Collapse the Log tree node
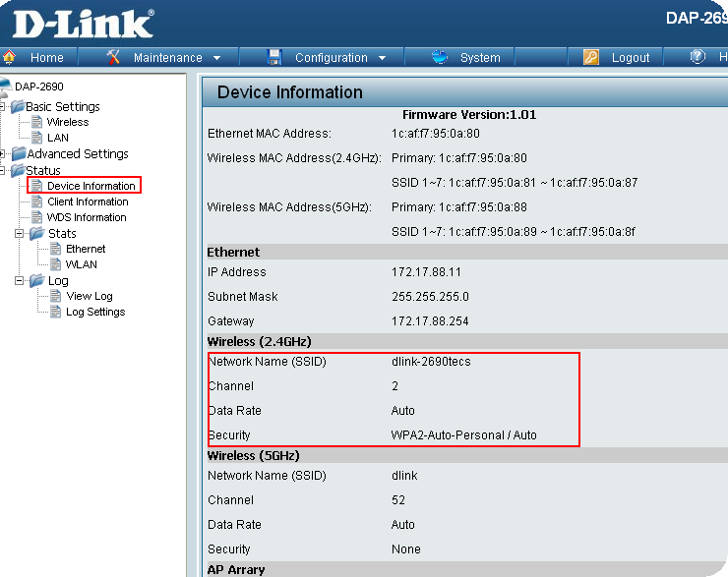The height and width of the screenshot is (577, 728). pos(19,280)
